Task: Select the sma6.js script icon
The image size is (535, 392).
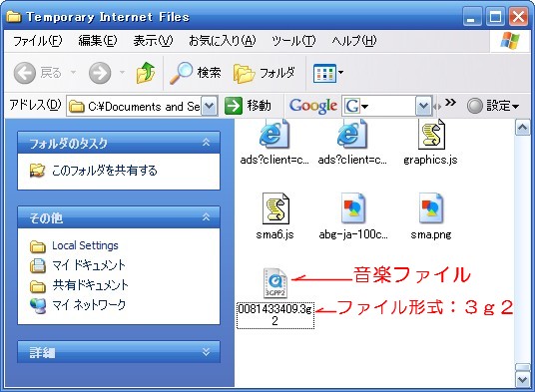Action: pos(275,208)
